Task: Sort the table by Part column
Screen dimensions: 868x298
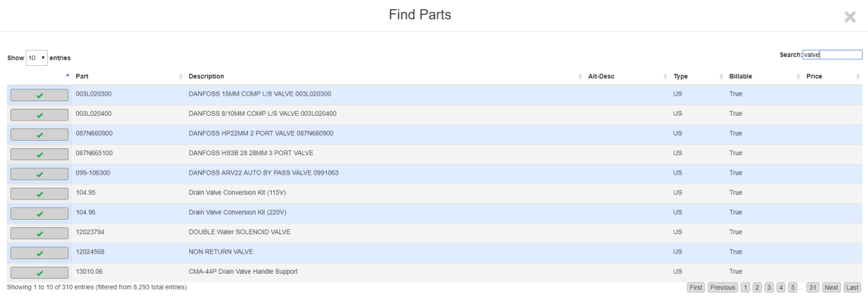Action: point(82,76)
